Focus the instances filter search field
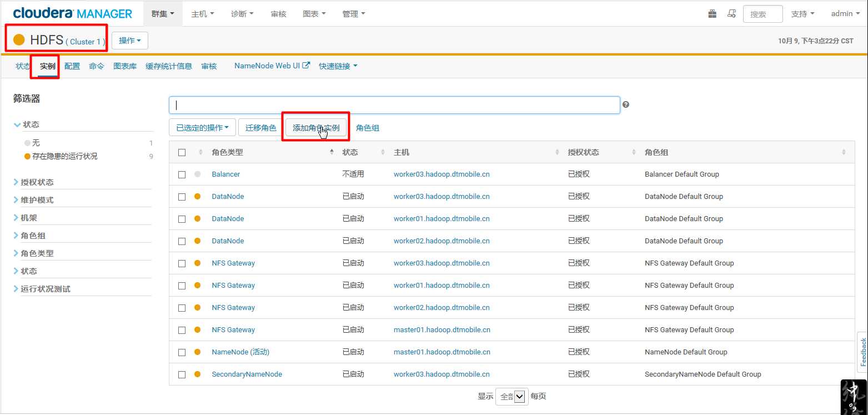 [x=394, y=105]
